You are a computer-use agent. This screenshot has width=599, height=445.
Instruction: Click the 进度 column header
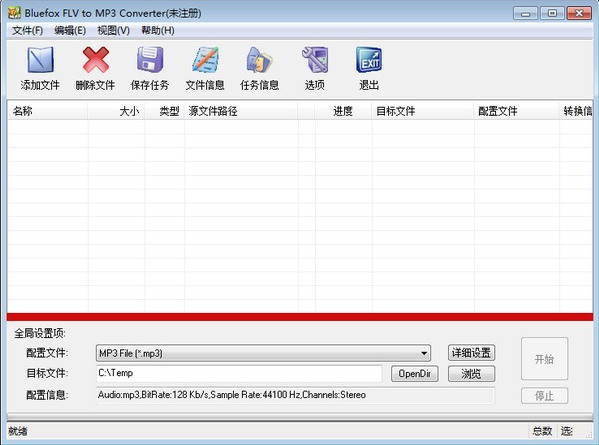(343, 111)
